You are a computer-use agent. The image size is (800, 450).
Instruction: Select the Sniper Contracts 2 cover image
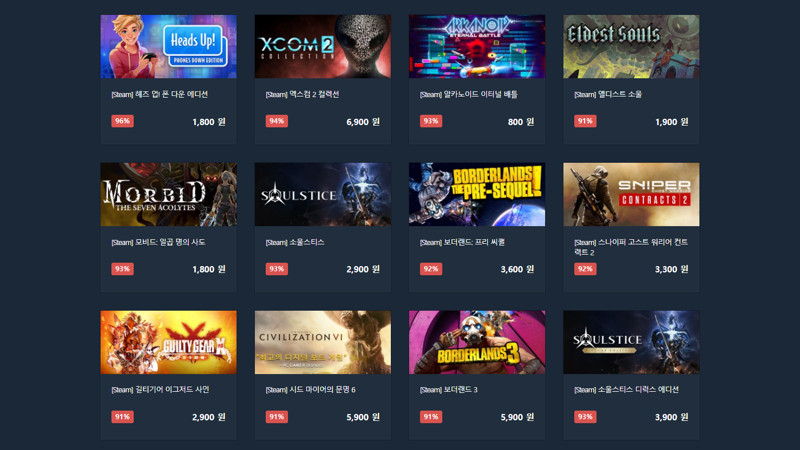631,194
